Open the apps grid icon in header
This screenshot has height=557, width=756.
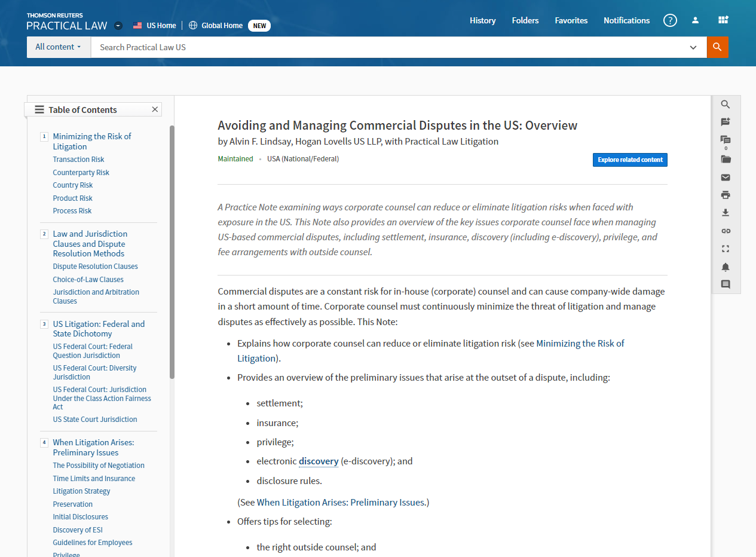(723, 20)
